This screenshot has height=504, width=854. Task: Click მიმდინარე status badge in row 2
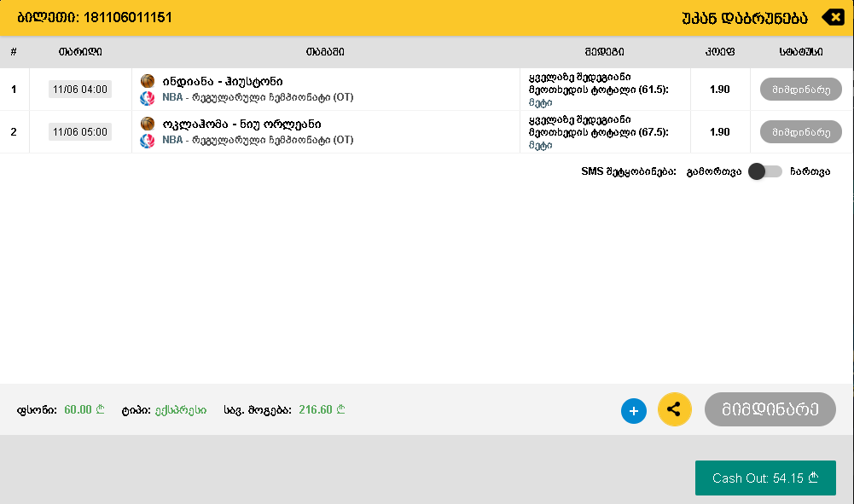(x=800, y=131)
